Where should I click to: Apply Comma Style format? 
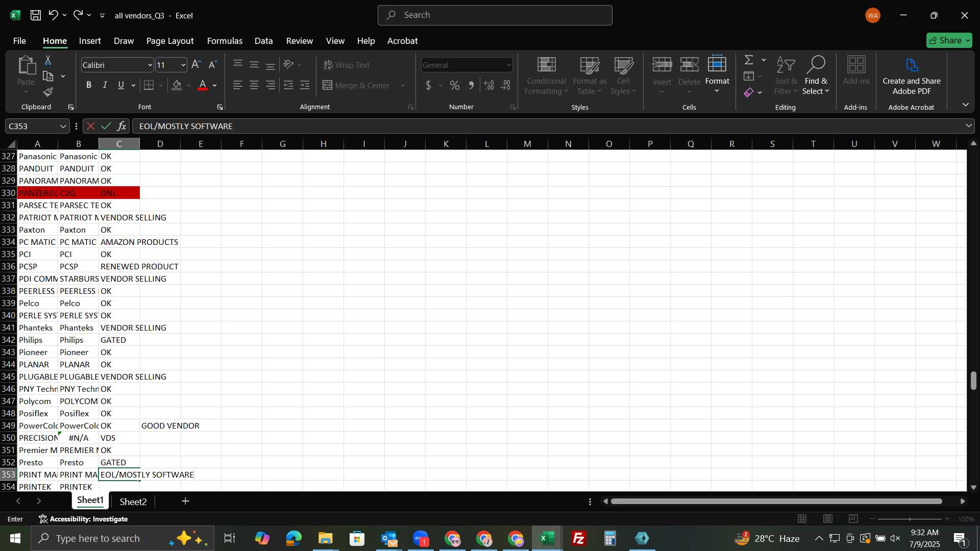[471, 85]
